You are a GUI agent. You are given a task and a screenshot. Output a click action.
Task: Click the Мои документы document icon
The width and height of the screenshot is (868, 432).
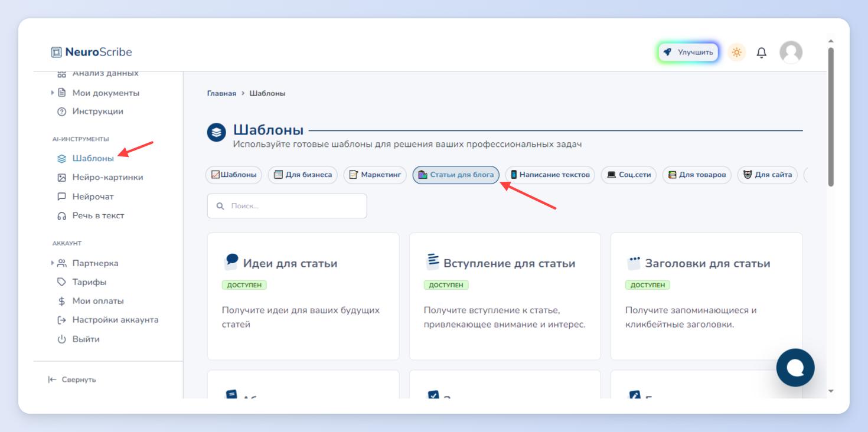point(61,93)
